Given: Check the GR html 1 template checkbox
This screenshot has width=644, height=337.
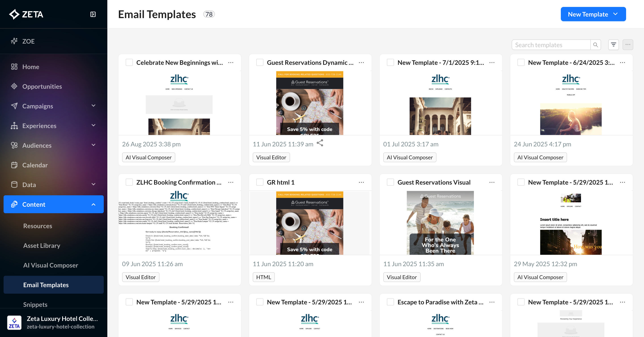Looking at the screenshot, I should coord(260,182).
